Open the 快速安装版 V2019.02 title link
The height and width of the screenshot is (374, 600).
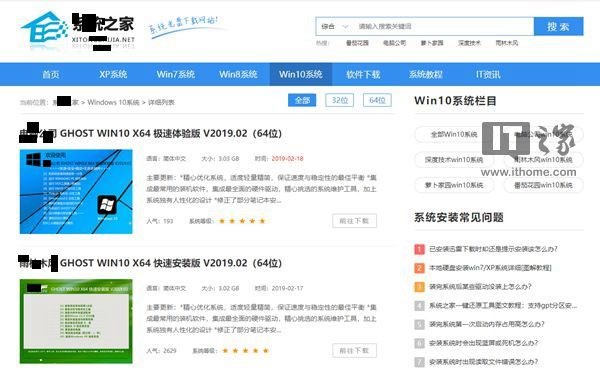pos(151,263)
